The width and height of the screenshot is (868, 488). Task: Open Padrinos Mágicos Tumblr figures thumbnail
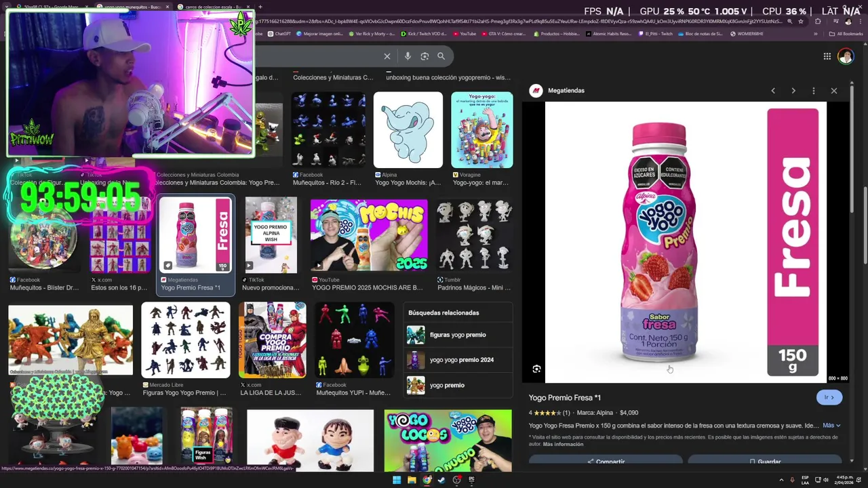coord(474,235)
